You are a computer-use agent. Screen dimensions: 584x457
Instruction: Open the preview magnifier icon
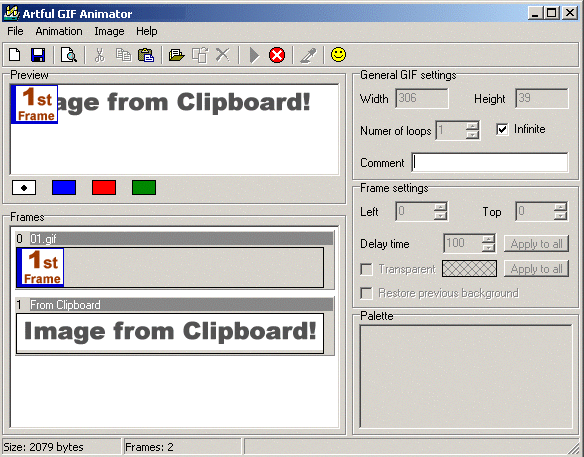click(x=69, y=55)
